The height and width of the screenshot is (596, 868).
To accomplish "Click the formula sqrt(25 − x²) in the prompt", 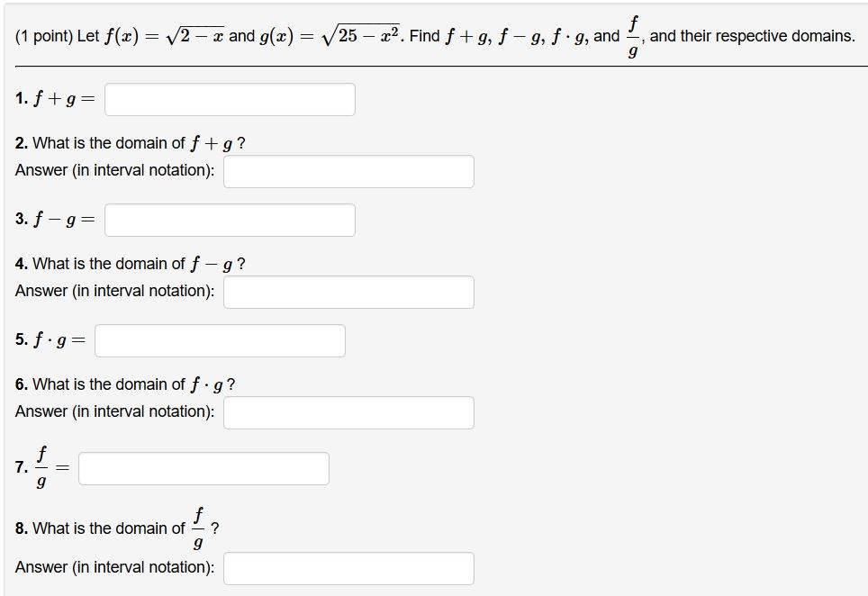I will tap(351, 34).
